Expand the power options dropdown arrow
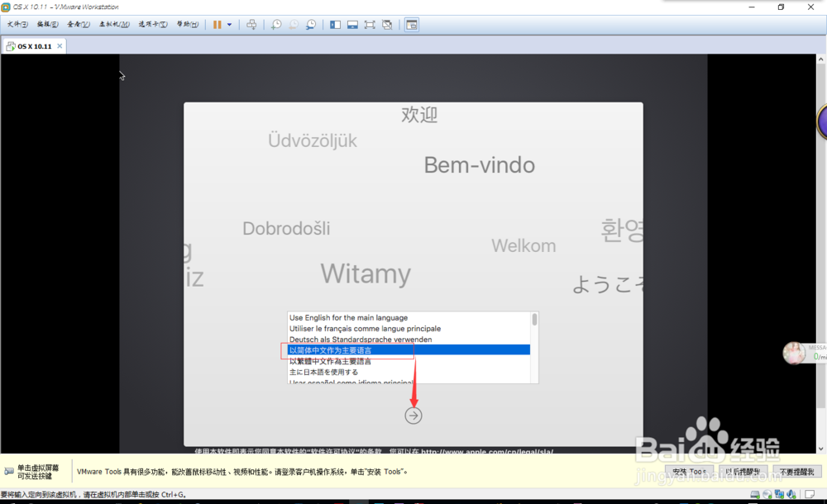 click(x=229, y=25)
